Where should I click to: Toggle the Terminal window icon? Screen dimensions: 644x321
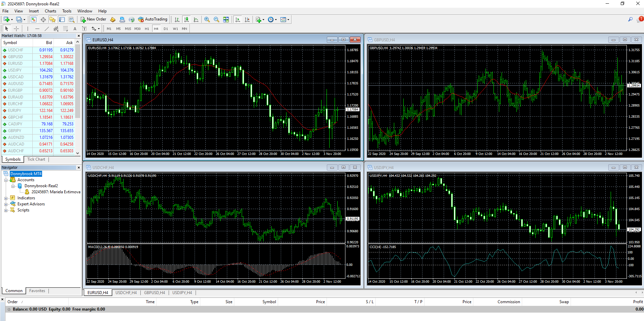(62, 19)
